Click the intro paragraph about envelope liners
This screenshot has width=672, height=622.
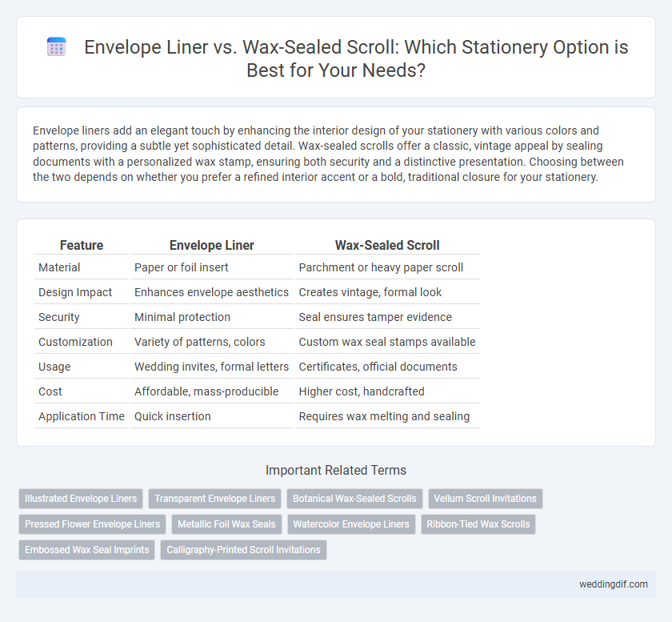tap(328, 154)
